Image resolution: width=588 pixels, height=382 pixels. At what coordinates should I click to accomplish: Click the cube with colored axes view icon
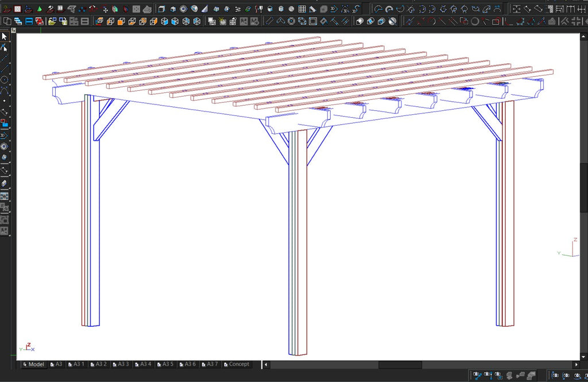pyautogui.click(x=99, y=21)
